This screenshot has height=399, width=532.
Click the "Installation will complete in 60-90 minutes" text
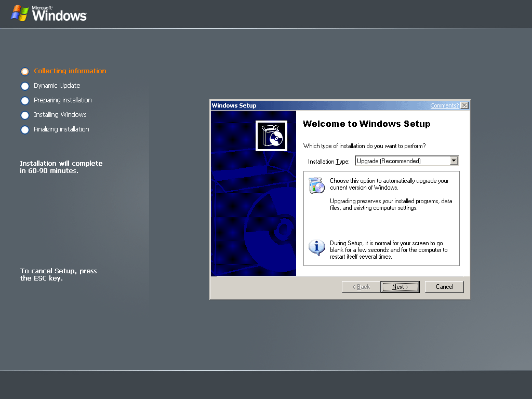61,167
